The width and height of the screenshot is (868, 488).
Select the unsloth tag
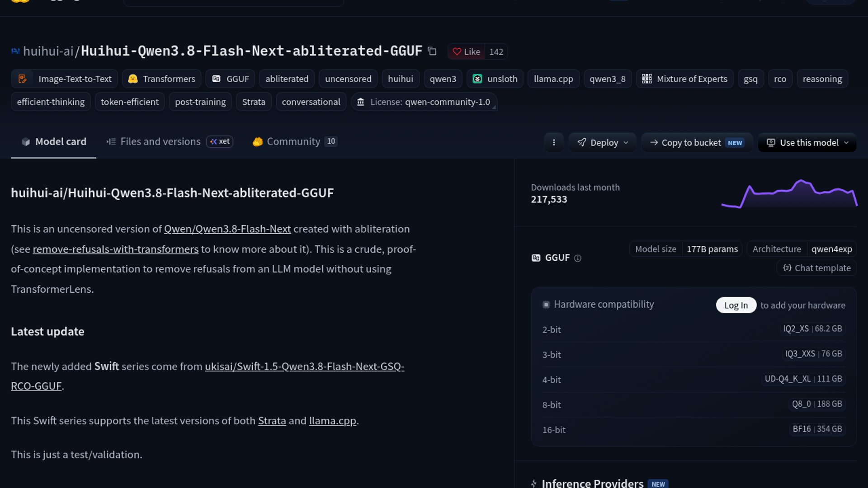pyautogui.click(x=495, y=79)
